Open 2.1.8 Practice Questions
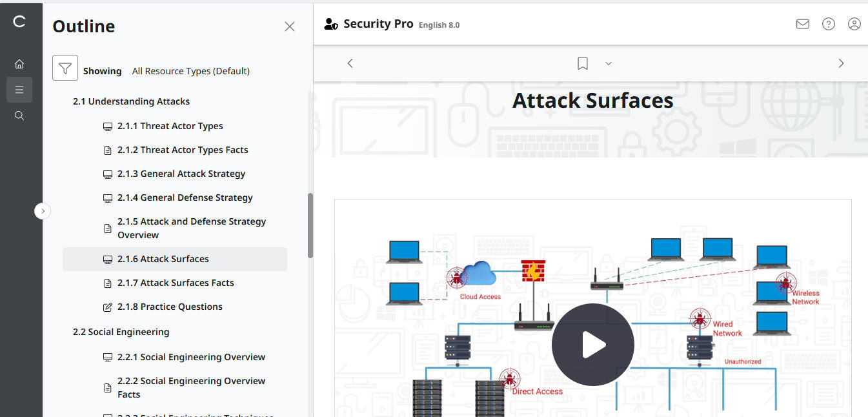 pyautogui.click(x=170, y=307)
